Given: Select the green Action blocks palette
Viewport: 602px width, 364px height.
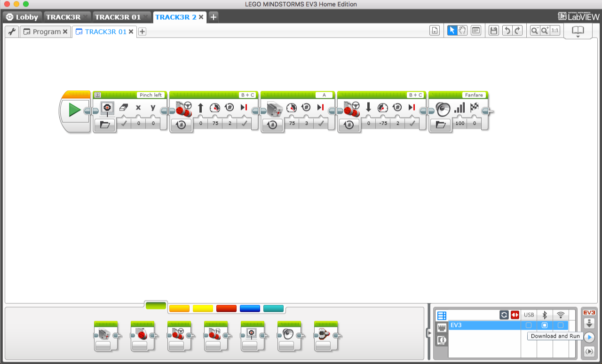Looking at the screenshot, I should click(x=156, y=306).
